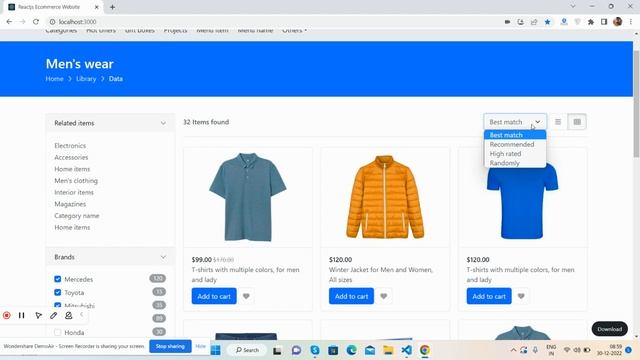Open Category name link

click(x=77, y=216)
